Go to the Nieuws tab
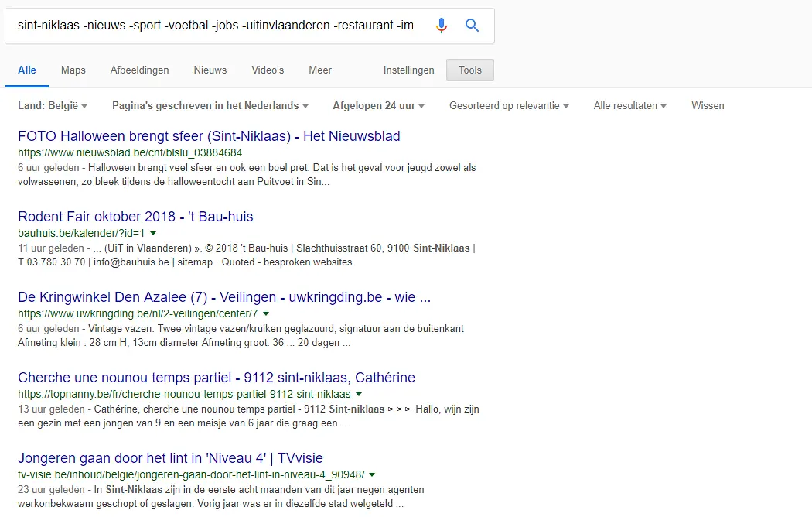This screenshot has width=812, height=517. pos(210,70)
